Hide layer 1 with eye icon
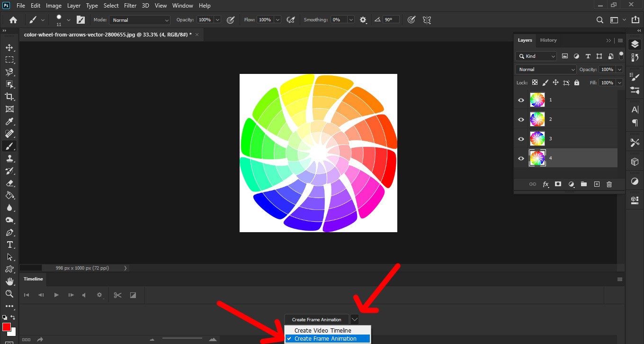 pyautogui.click(x=521, y=100)
